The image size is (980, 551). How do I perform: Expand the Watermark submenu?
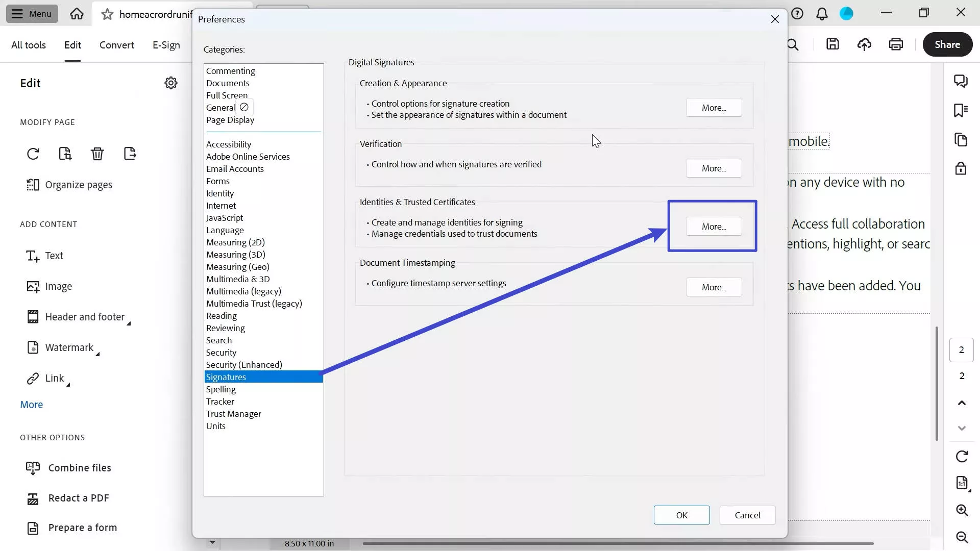pyautogui.click(x=69, y=347)
